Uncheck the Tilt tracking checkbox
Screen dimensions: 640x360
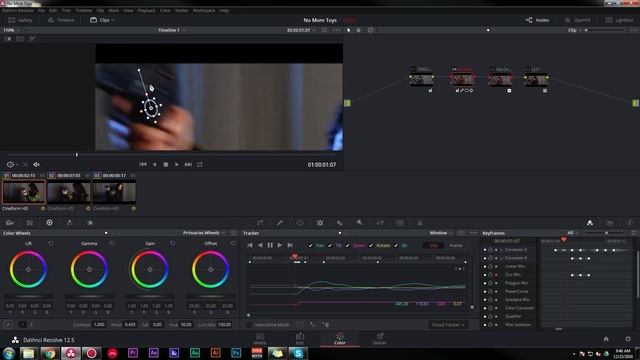(330, 246)
